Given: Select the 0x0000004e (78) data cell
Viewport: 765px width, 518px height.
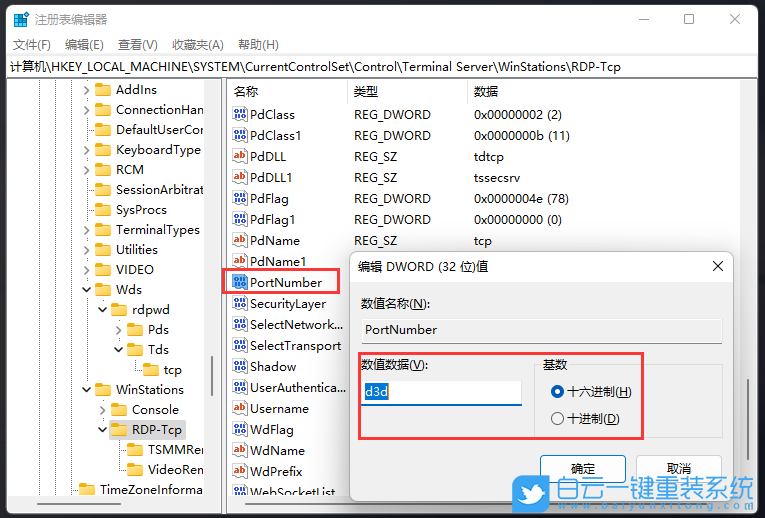Looking at the screenshot, I should [521, 199].
